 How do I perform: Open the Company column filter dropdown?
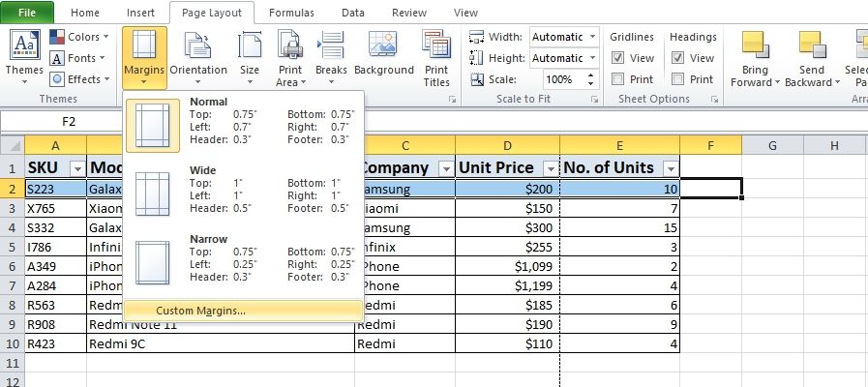coord(446,168)
